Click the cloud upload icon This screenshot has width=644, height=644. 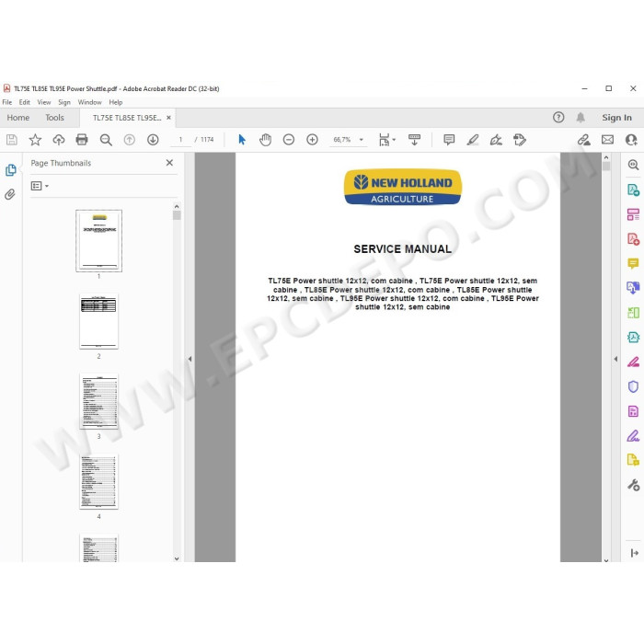[x=59, y=140]
